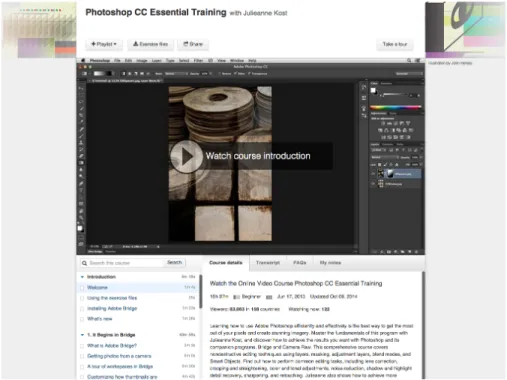Click the foreground/background color chip in the toolbox
The width and height of the screenshot is (507, 380).
pyautogui.click(x=80, y=228)
